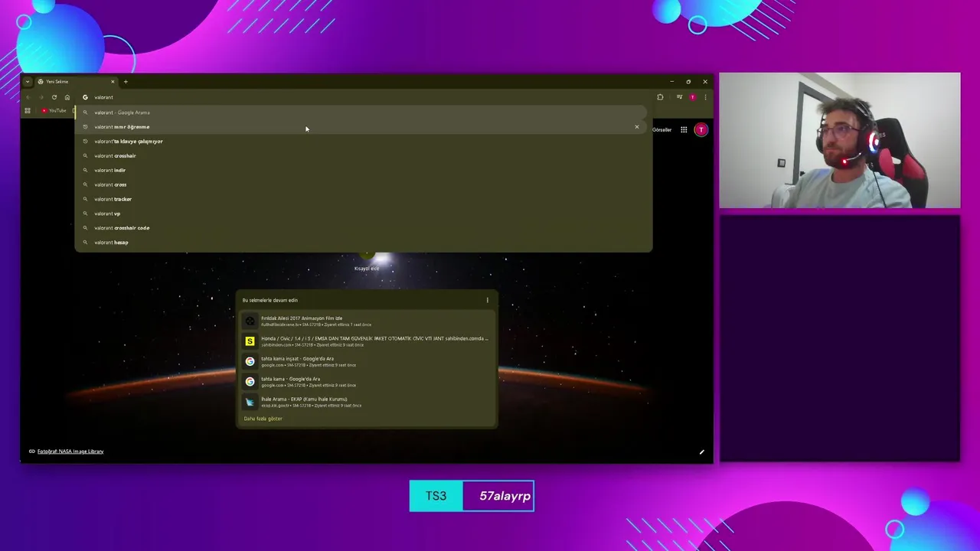Open Fırıldak Ailesi 2017 Animasyon Film entry
The height and width of the screenshot is (551, 980).
tap(367, 321)
